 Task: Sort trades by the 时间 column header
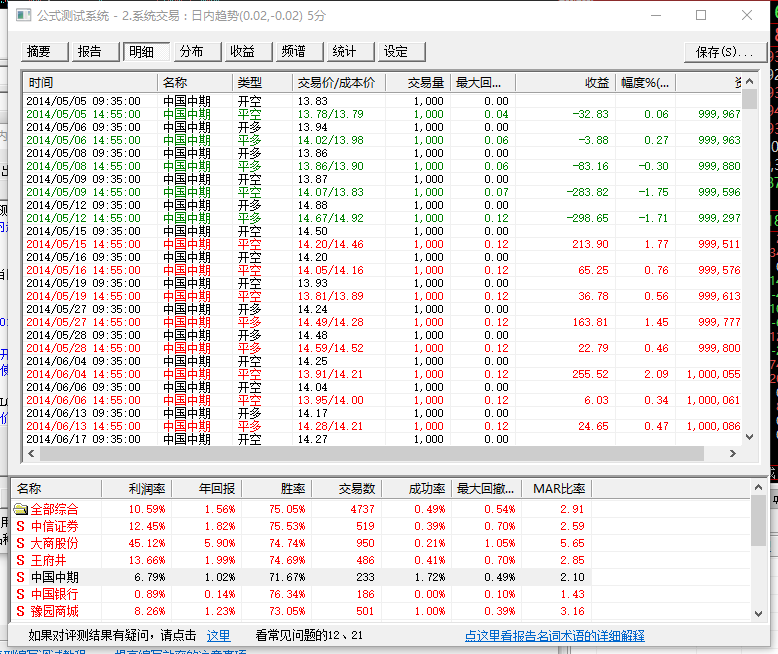[88, 82]
